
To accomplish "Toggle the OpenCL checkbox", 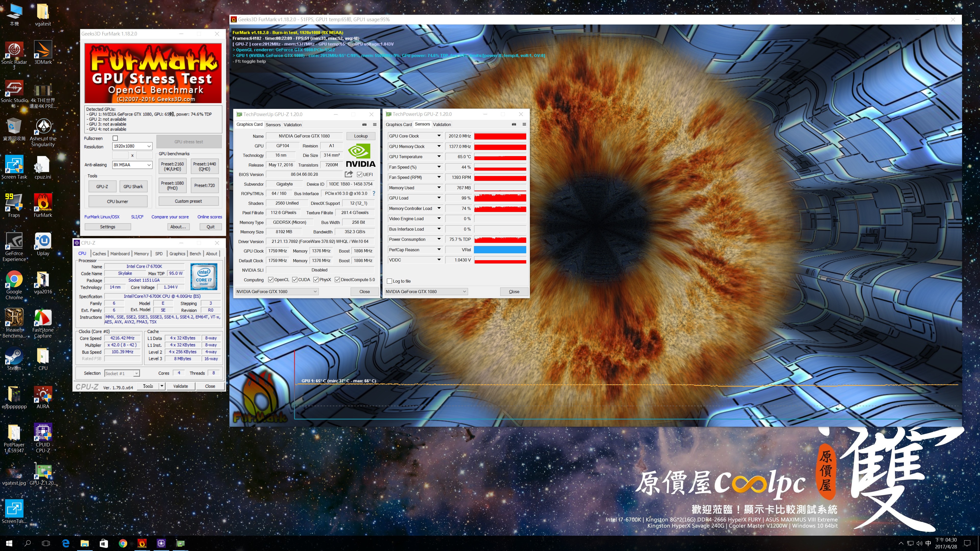I will (x=271, y=280).
